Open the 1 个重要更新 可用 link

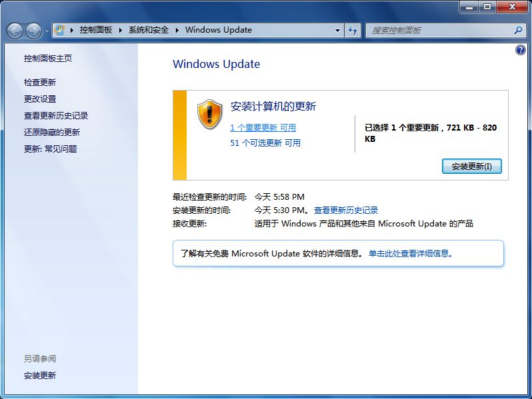pos(263,127)
